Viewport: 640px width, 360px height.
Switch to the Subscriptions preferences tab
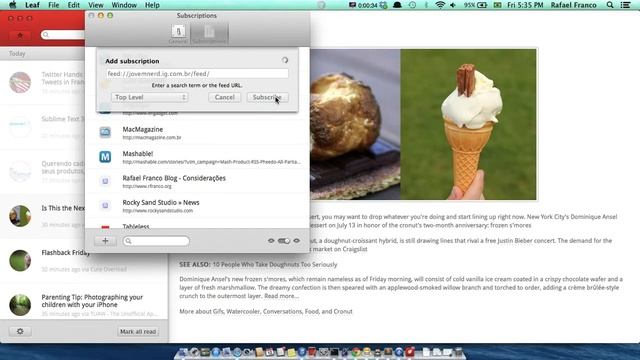click(209, 34)
